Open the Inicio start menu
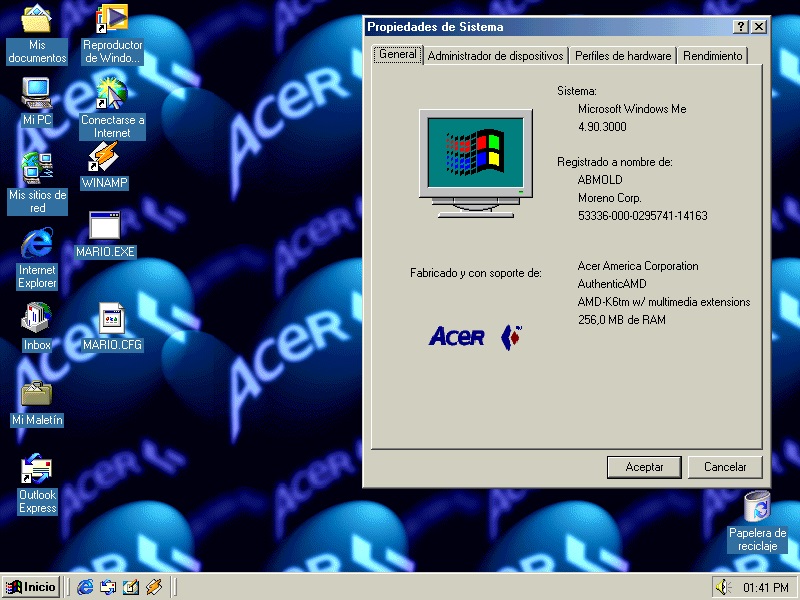 31,587
